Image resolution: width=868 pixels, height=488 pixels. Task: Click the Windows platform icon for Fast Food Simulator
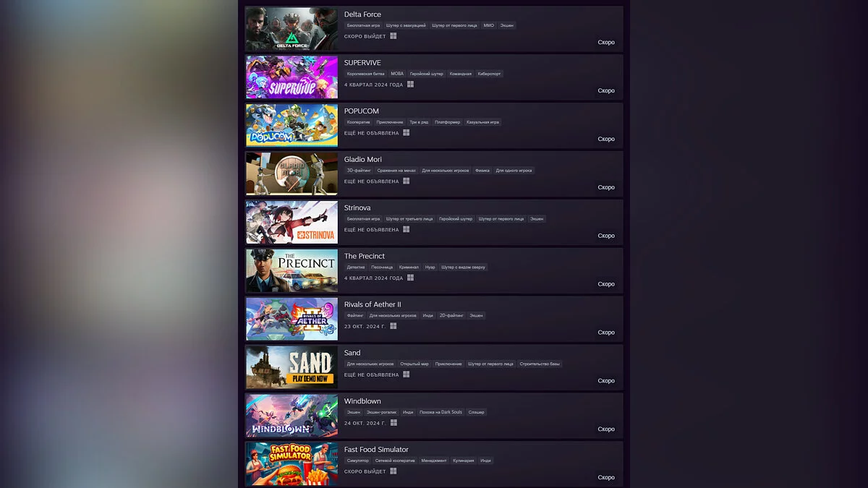tap(393, 471)
